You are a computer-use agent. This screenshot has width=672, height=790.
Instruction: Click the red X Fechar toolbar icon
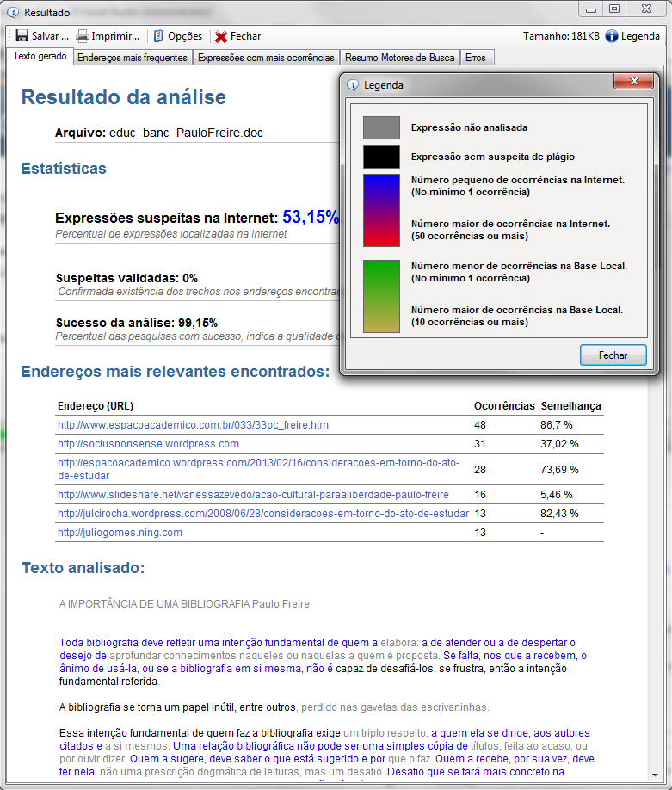[x=221, y=36]
